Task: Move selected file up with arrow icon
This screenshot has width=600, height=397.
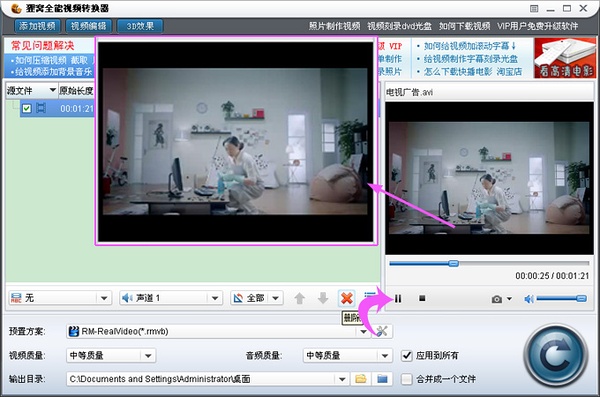Action: tap(300, 298)
